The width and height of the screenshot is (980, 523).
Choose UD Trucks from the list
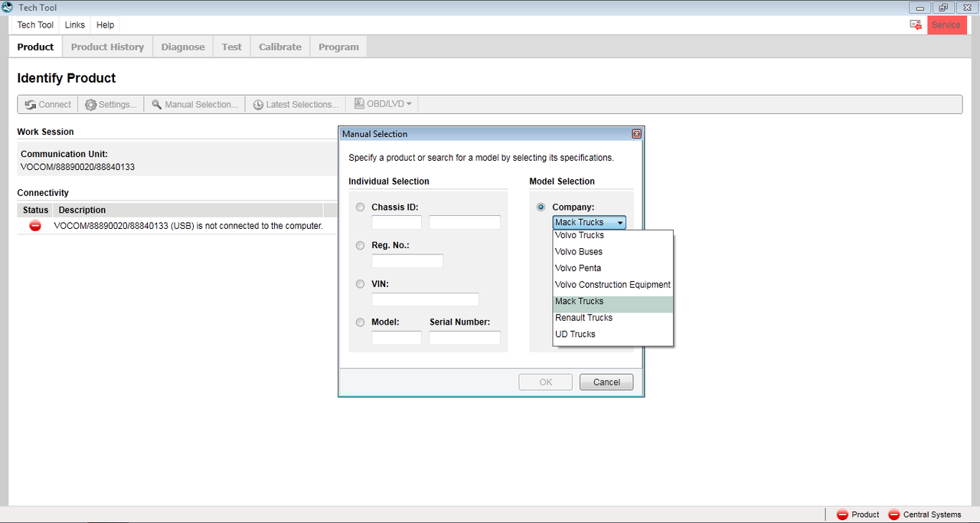tap(612, 335)
